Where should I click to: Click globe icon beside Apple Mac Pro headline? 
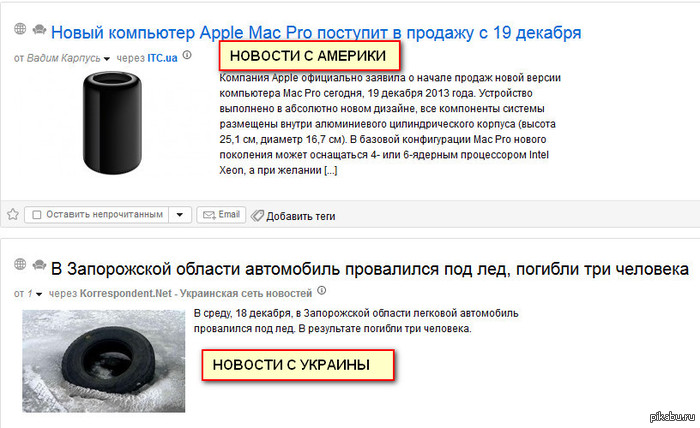[x=20, y=29]
